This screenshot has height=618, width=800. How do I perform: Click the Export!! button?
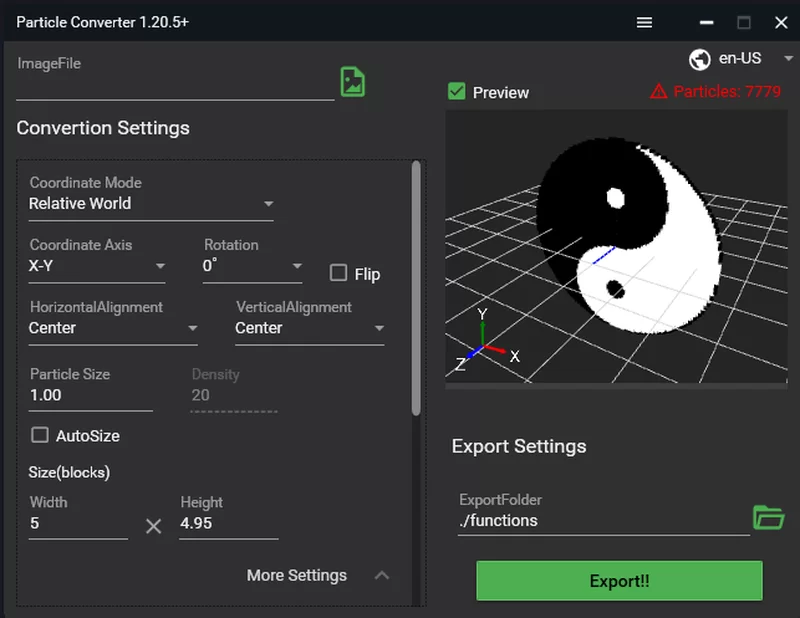[619, 581]
